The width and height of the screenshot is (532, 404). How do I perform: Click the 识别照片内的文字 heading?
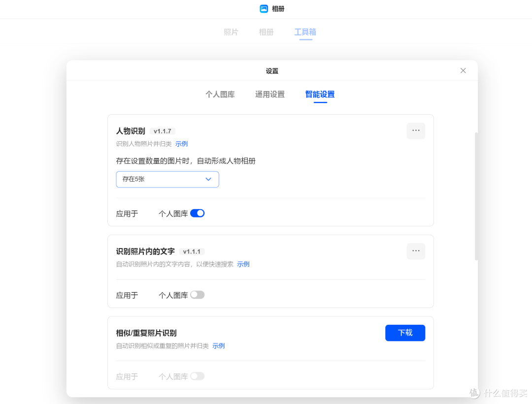(145, 251)
